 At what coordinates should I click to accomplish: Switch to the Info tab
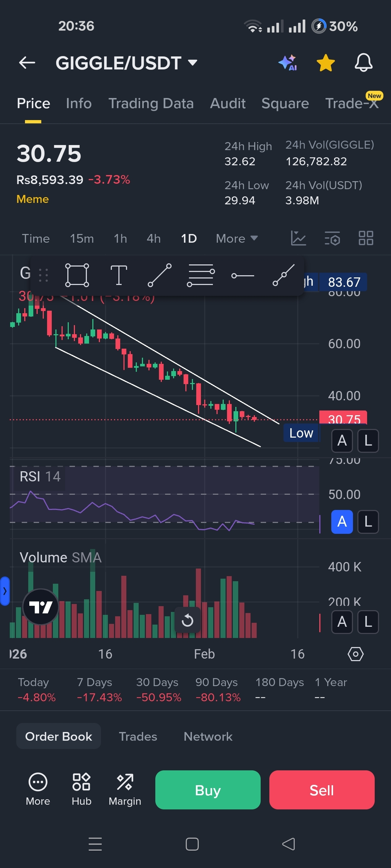(79, 103)
